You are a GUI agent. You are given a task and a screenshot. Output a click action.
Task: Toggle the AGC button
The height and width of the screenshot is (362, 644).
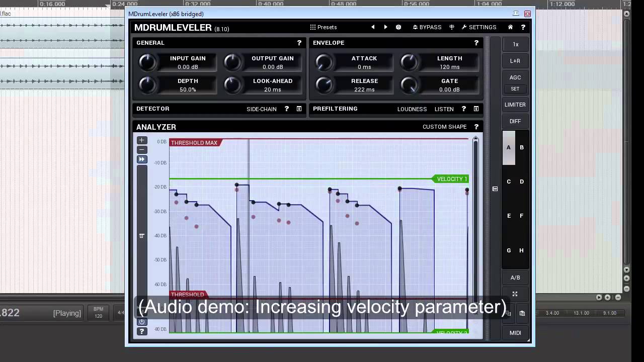click(515, 77)
